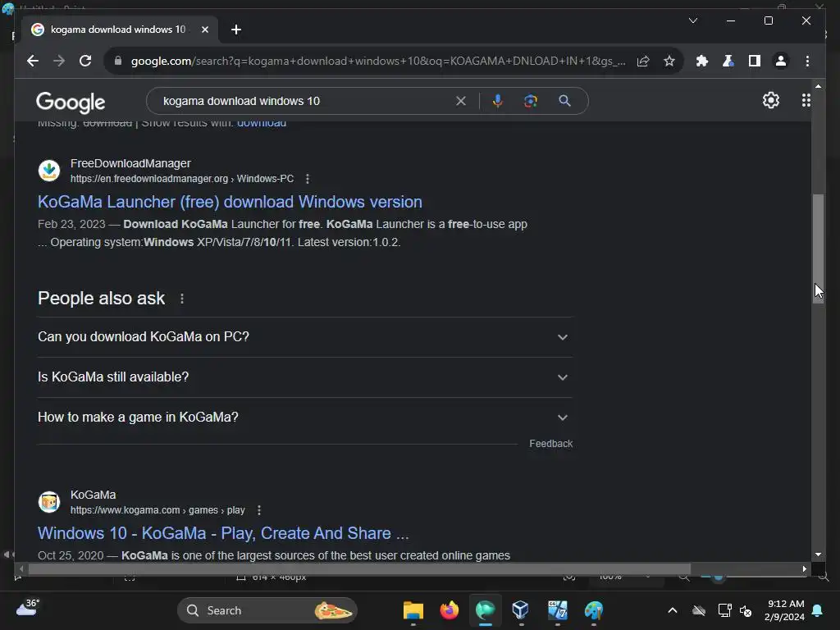Start voice search with the microphone
Image resolution: width=840 pixels, height=630 pixels.
pyautogui.click(x=498, y=101)
